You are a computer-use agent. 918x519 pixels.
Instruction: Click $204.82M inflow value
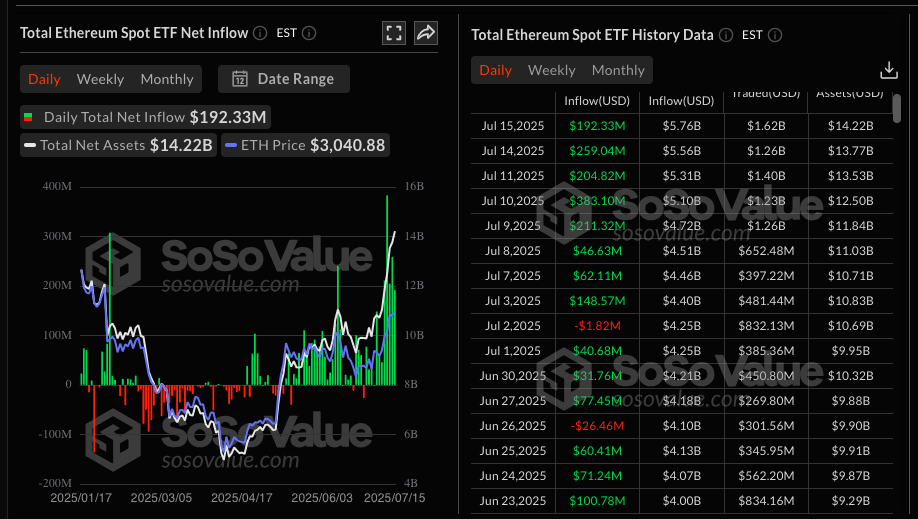pyautogui.click(x=597, y=176)
